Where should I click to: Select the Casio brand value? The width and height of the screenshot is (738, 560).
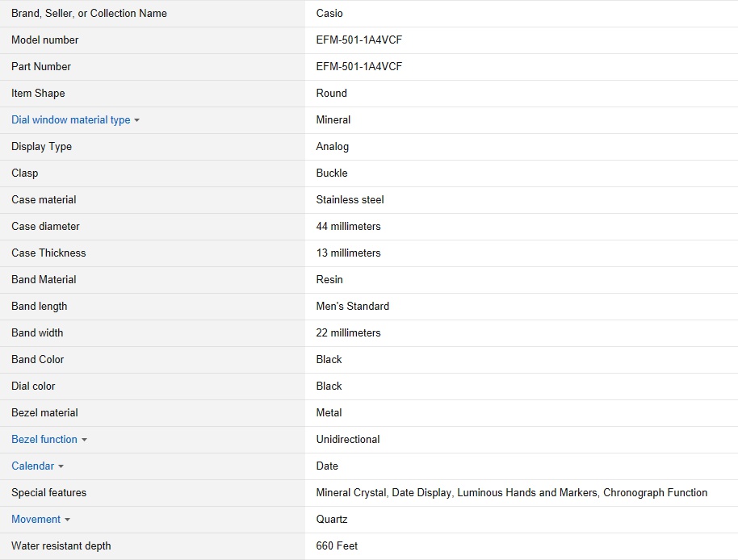coord(329,14)
